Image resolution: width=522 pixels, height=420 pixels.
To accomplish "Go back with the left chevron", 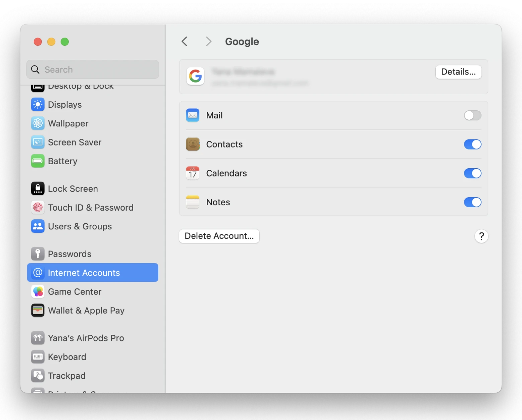I will (184, 41).
